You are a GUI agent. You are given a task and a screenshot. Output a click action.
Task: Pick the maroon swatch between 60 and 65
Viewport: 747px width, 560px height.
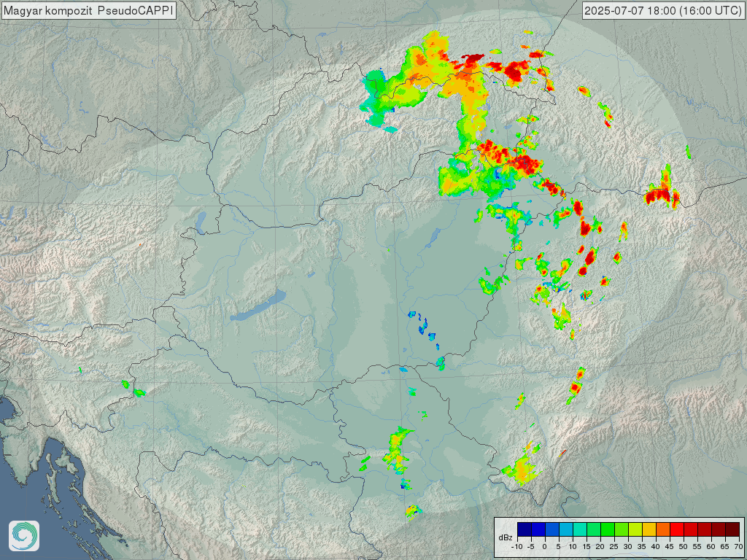click(719, 529)
